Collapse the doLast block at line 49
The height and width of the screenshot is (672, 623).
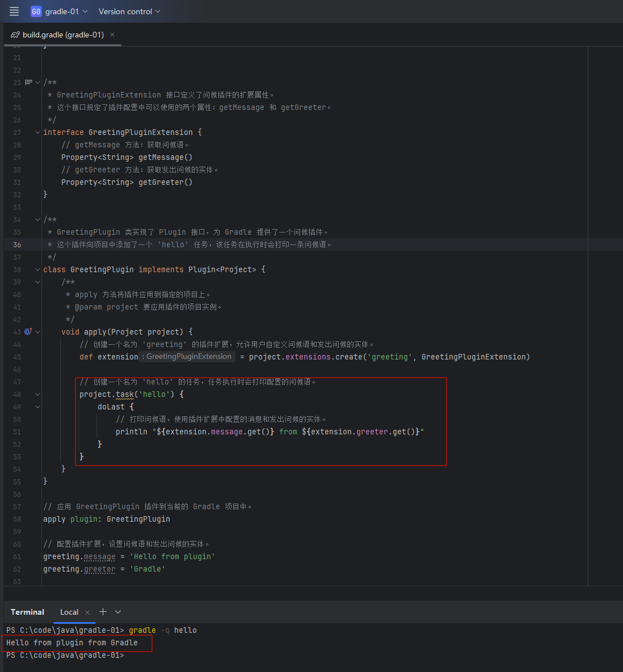37,407
